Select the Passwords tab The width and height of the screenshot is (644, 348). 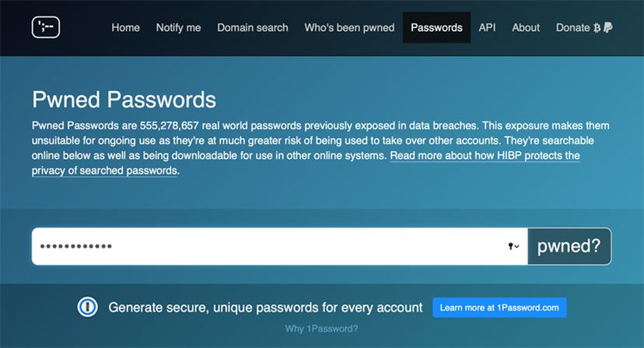436,27
